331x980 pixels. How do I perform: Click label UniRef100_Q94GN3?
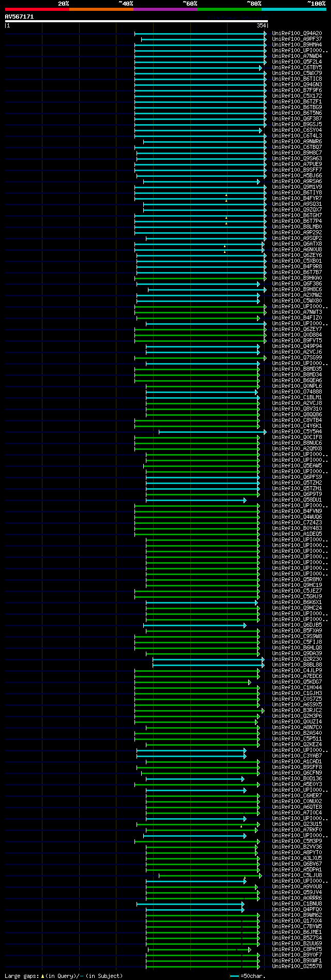(297, 84)
